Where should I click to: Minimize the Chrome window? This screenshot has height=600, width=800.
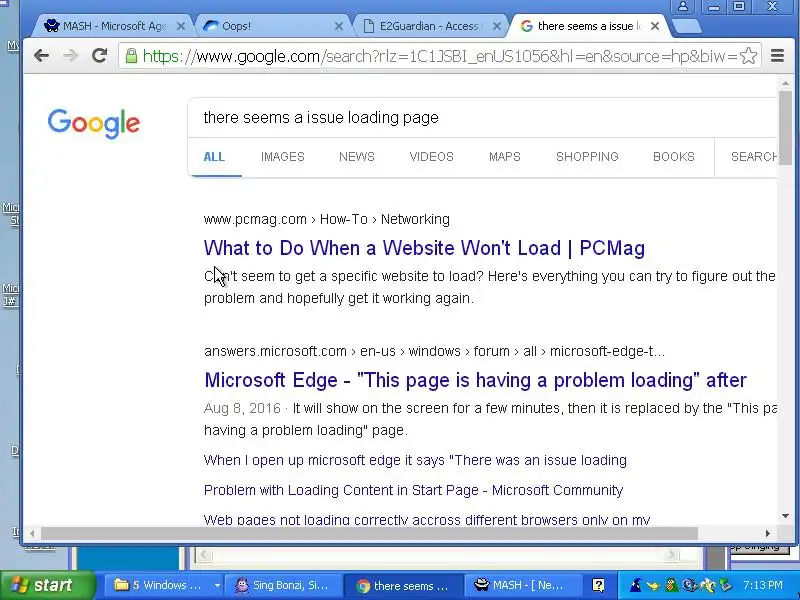point(714,7)
